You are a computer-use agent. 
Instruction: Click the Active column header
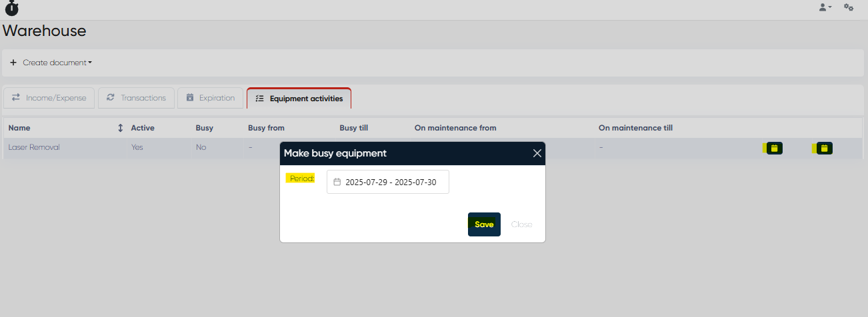pos(143,128)
